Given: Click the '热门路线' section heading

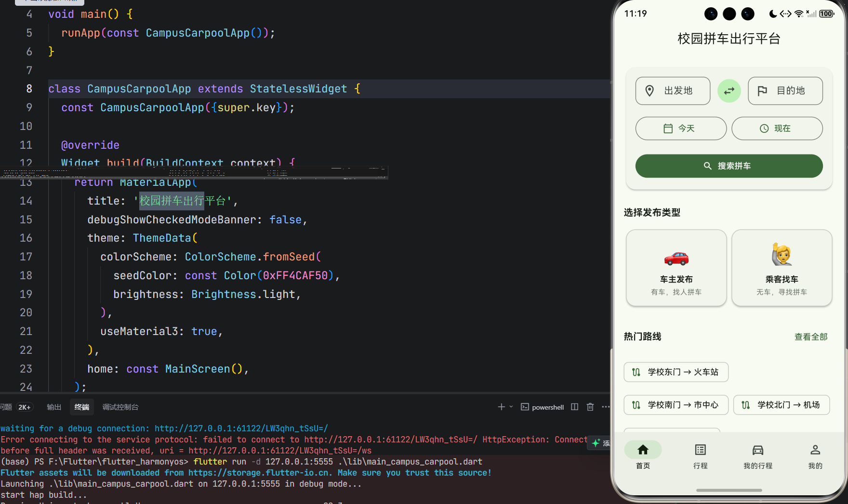Looking at the screenshot, I should (642, 337).
